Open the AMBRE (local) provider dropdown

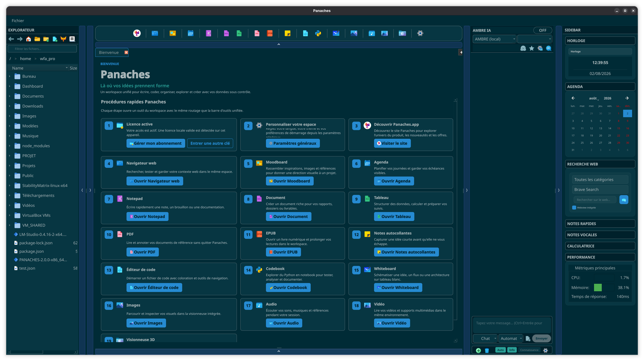[x=494, y=39]
